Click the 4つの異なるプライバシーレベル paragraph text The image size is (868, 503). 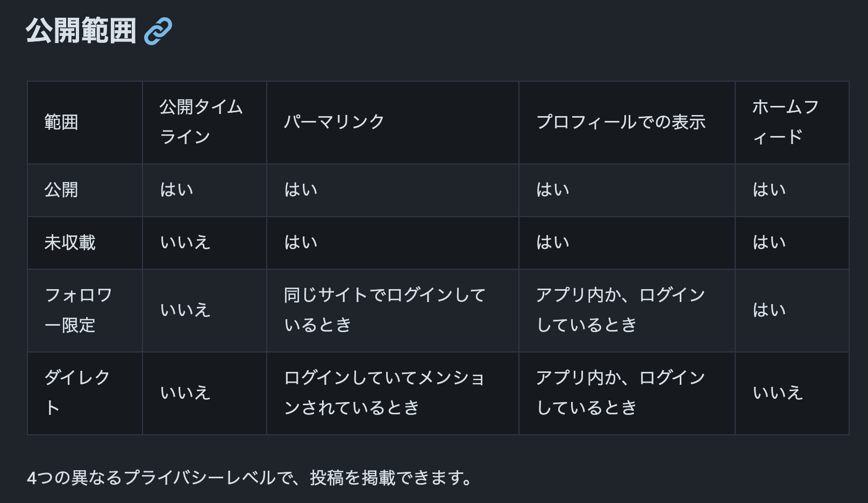tap(250, 478)
